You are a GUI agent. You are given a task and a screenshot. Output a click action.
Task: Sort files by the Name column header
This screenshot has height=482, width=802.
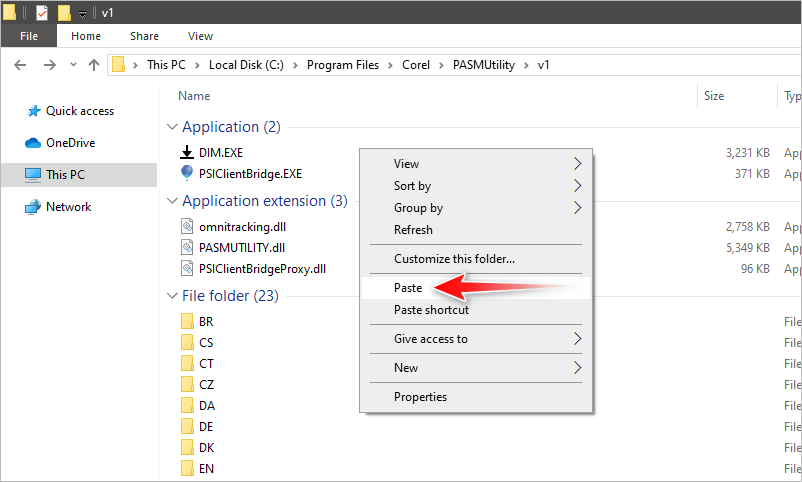click(194, 96)
